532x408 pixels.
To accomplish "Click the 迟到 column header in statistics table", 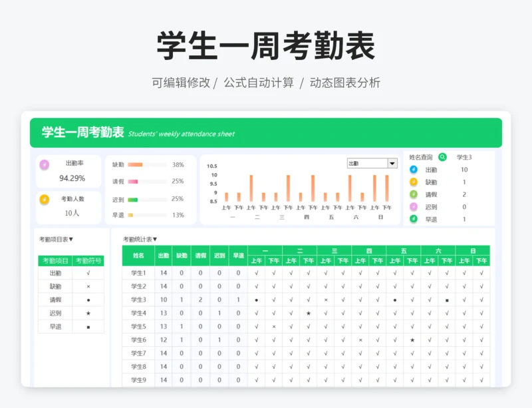I will point(219,256).
